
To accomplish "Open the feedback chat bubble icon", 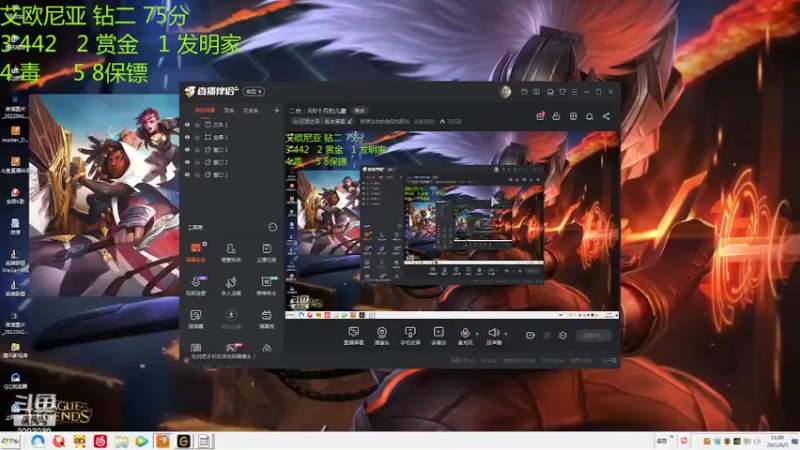I will tap(536, 92).
